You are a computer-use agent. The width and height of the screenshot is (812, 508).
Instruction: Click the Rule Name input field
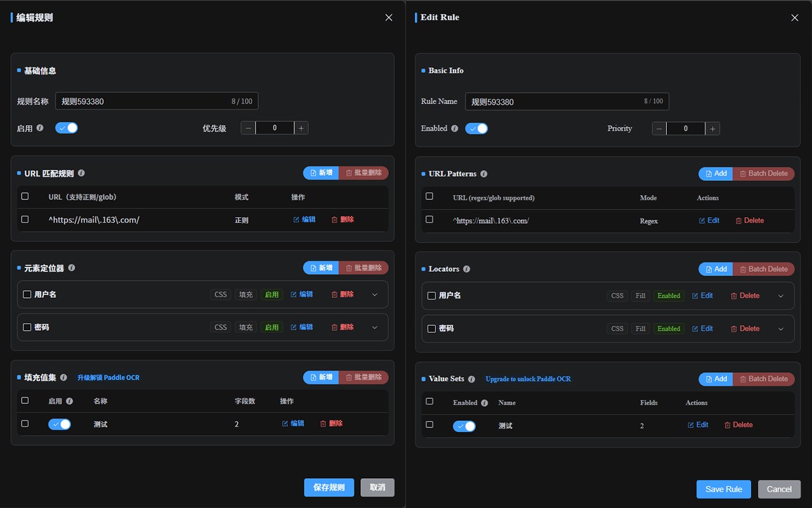click(x=567, y=102)
